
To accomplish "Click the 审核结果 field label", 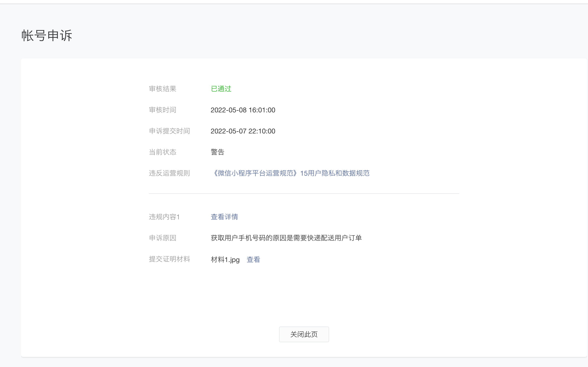I will click(x=163, y=89).
